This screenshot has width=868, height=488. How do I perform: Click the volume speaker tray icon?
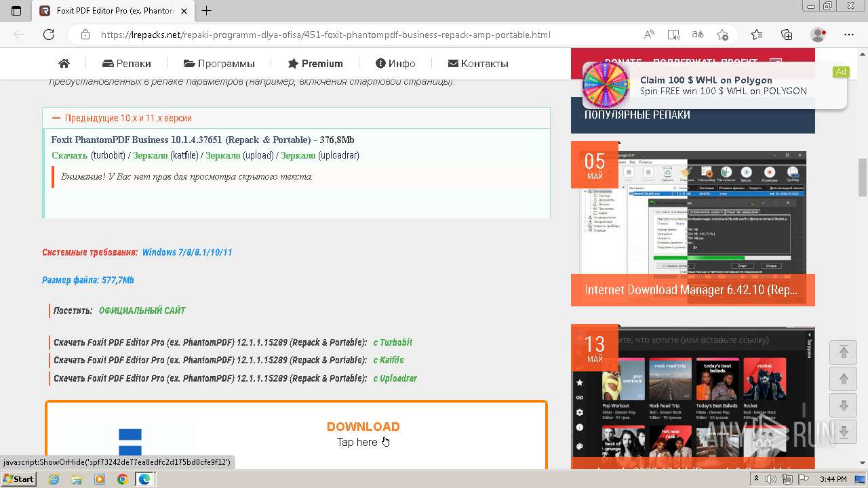tap(772, 479)
